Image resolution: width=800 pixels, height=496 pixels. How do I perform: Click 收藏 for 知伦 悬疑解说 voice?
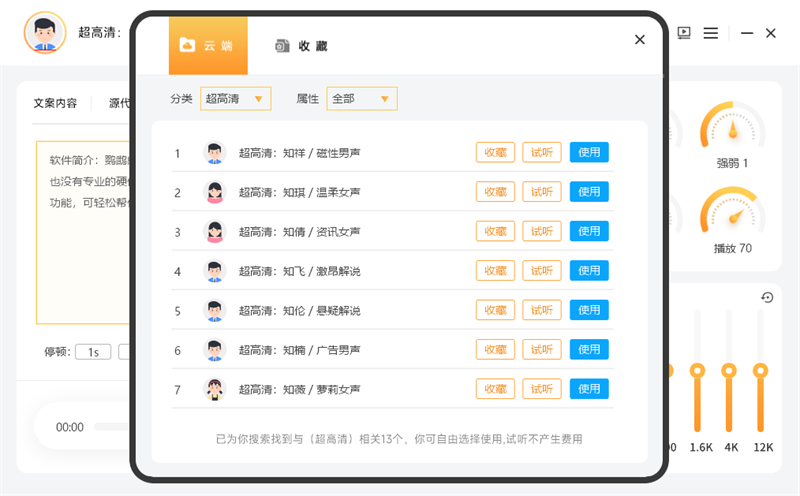pos(495,310)
